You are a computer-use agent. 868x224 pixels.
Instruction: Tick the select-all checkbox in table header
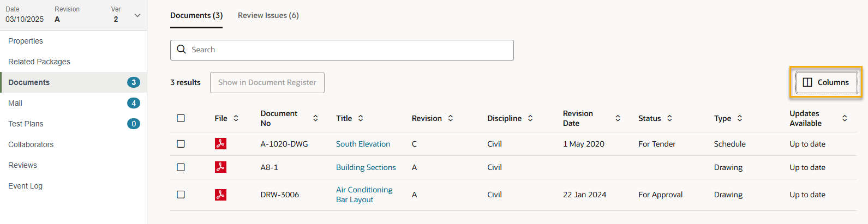181,118
